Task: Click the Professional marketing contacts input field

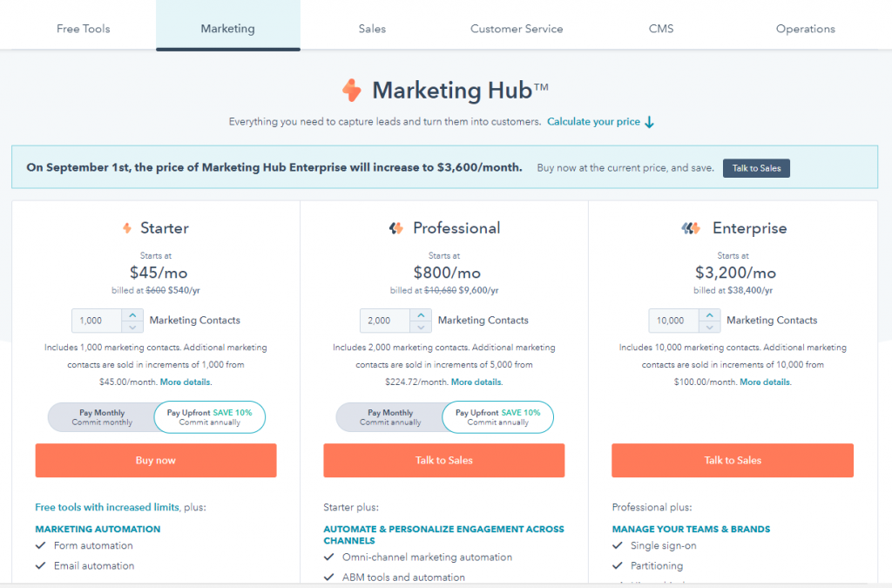Action: pyautogui.click(x=384, y=321)
